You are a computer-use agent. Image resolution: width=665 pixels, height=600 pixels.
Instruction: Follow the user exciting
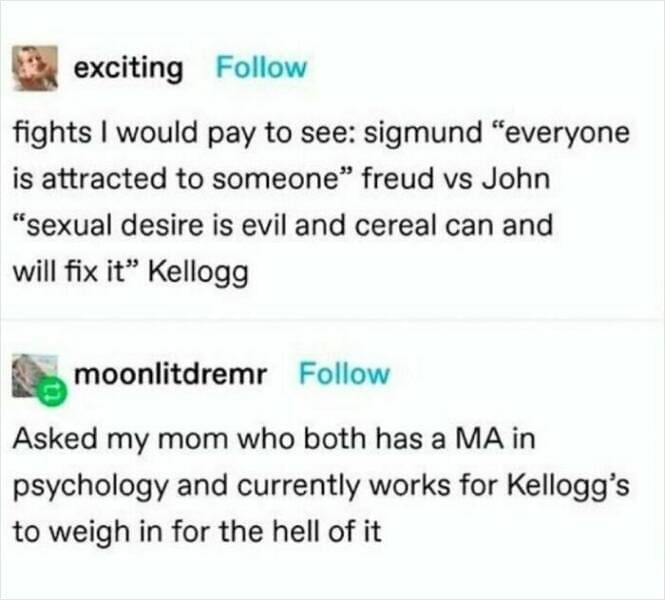(x=261, y=67)
